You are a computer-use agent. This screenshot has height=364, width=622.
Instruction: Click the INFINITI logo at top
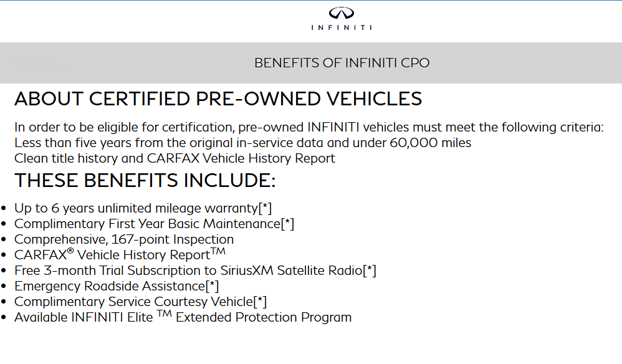[342, 14]
